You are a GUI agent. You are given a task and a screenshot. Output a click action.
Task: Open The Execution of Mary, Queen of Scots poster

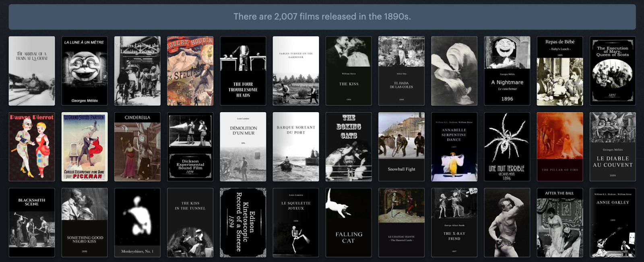tap(613, 71)
